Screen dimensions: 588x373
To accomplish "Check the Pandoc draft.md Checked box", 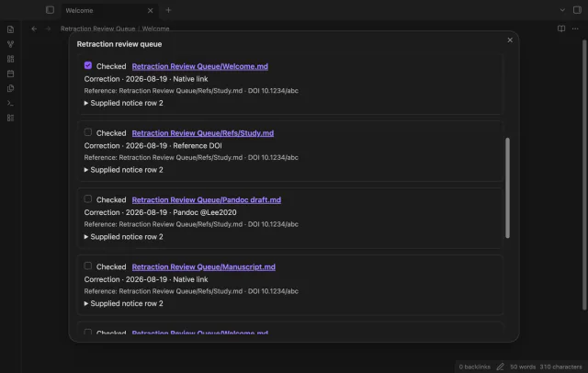I will [88, 199].
